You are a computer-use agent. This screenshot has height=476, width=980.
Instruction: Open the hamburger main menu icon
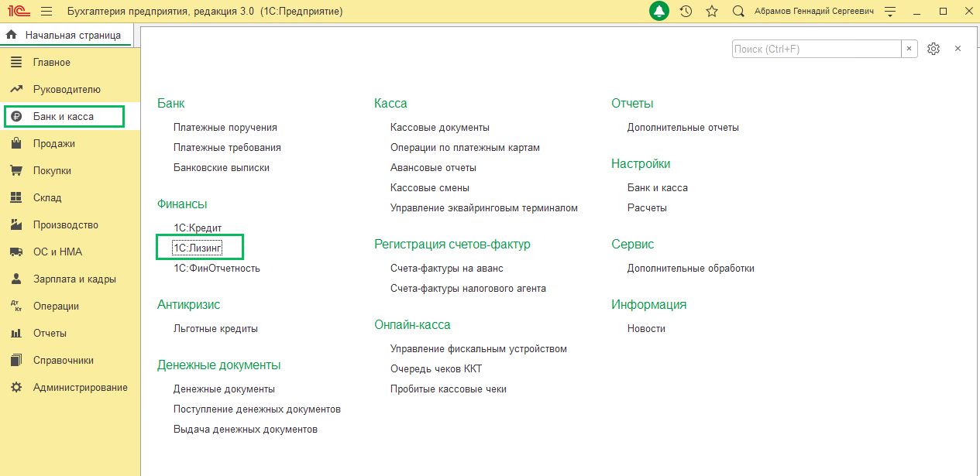(x=46, y=12)
